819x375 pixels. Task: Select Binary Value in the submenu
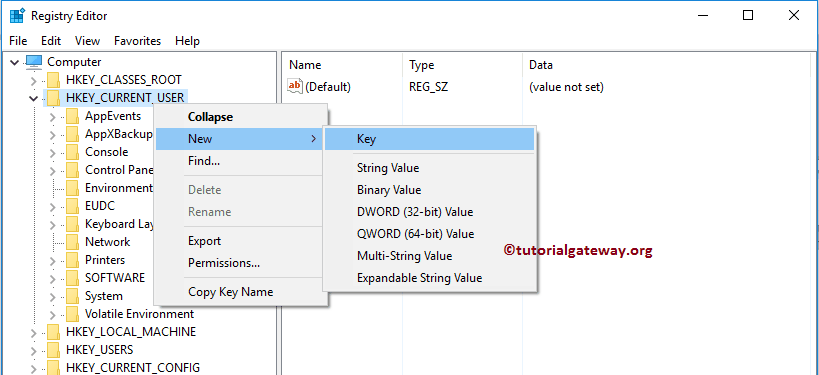point(429,190)
